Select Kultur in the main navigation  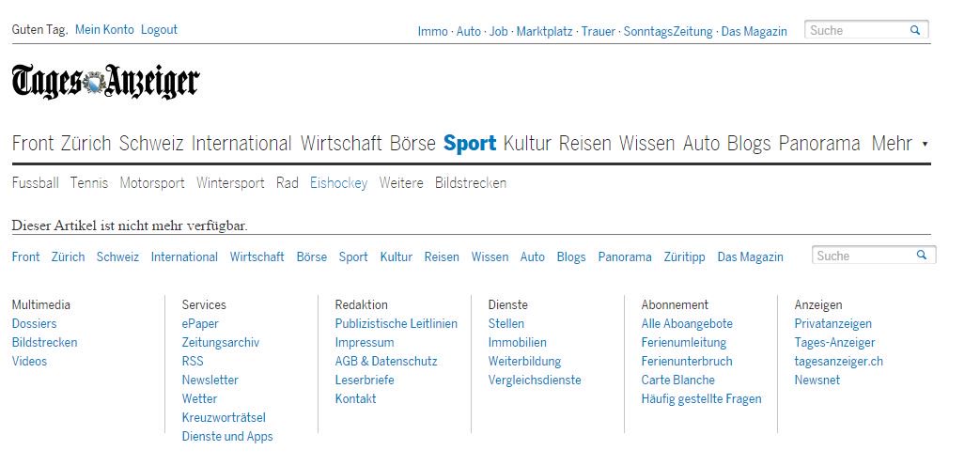click(x=527, y=144)
